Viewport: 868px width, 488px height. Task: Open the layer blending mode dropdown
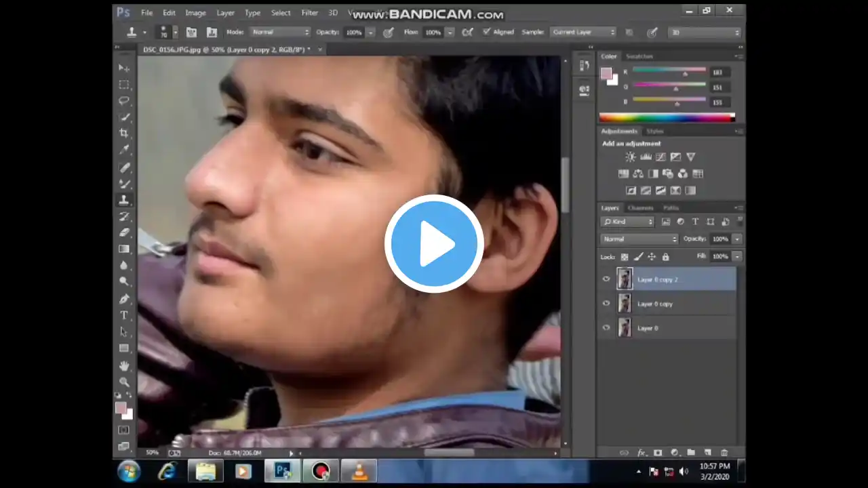tap(639, 239)
